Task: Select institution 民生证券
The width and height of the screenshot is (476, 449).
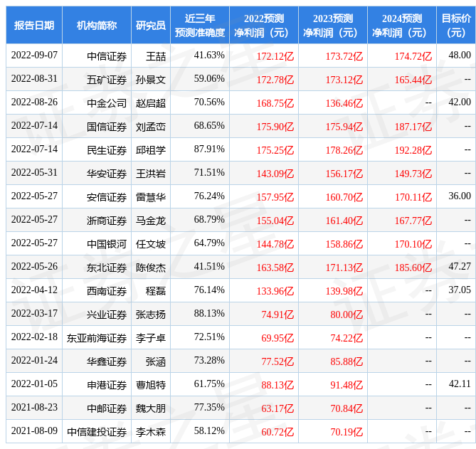Action: [107, 150]
